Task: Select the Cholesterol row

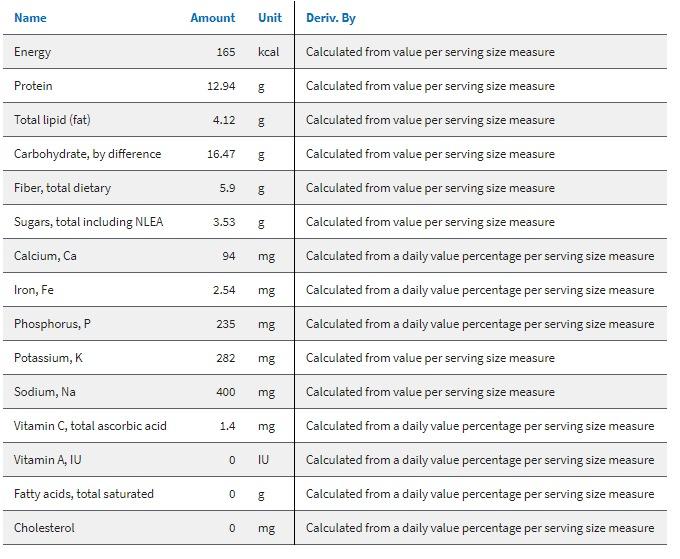Action: [44, 528]
